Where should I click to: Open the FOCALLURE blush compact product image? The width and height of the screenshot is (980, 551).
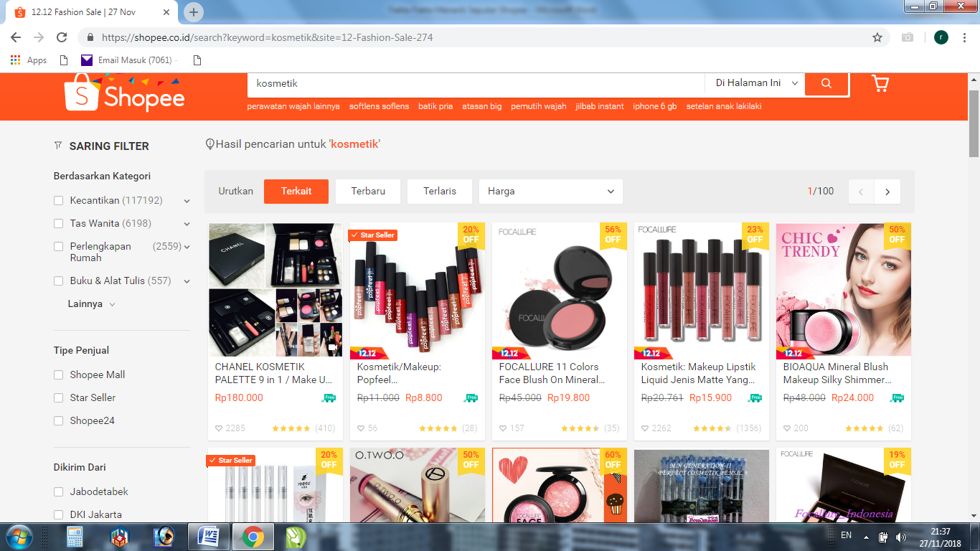pos(560,290)
